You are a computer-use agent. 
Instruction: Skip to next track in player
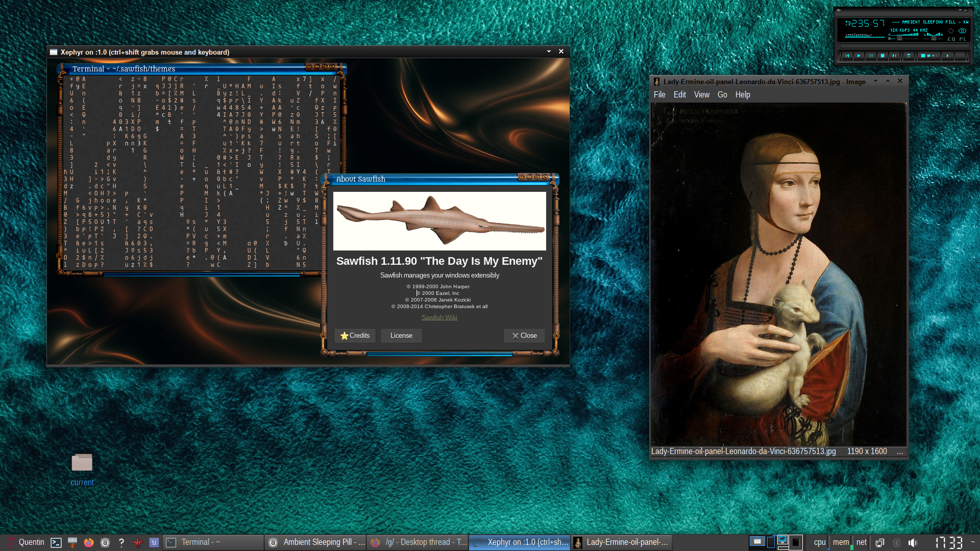point(894,56)
